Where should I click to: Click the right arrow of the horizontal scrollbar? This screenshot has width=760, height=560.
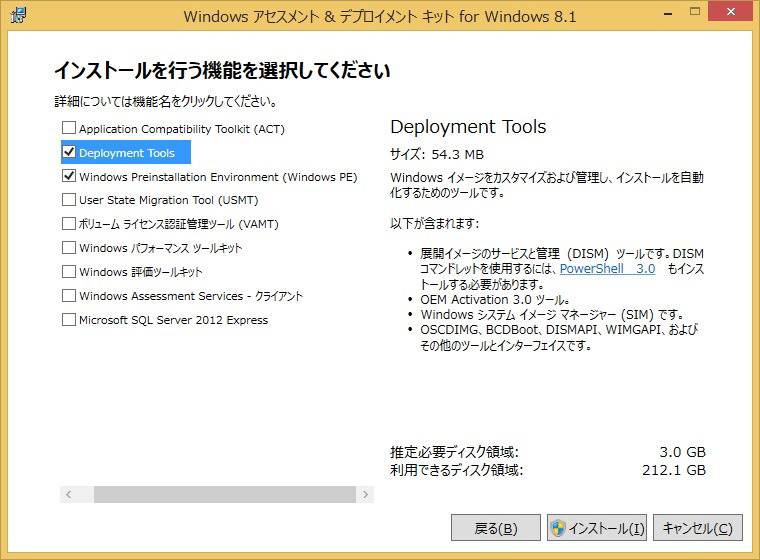coord(365,495)
